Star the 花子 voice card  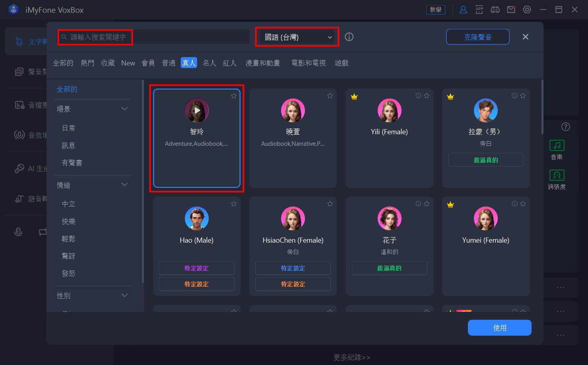427,204
